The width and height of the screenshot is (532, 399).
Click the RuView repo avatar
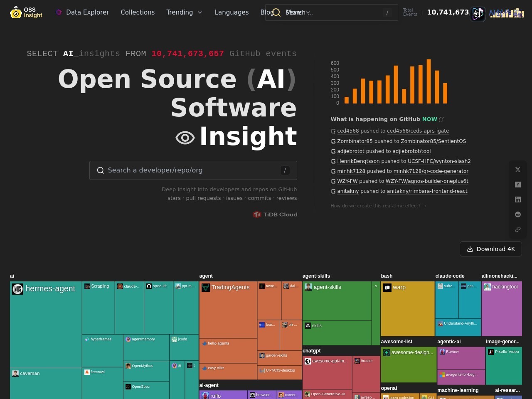click(442, 352)
